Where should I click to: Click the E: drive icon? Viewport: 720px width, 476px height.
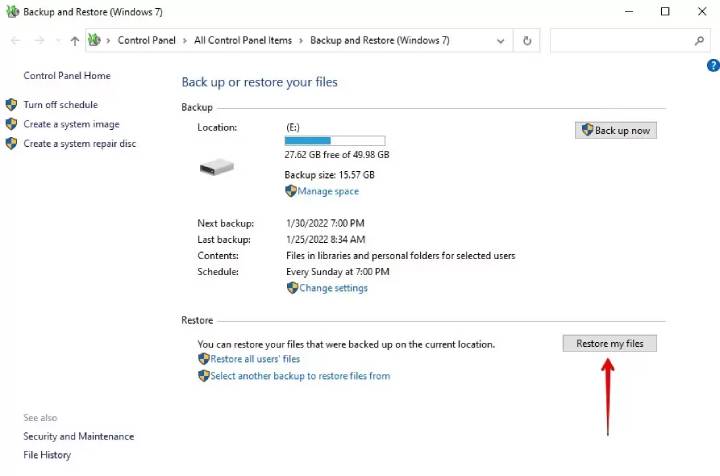tap(217, 167)
